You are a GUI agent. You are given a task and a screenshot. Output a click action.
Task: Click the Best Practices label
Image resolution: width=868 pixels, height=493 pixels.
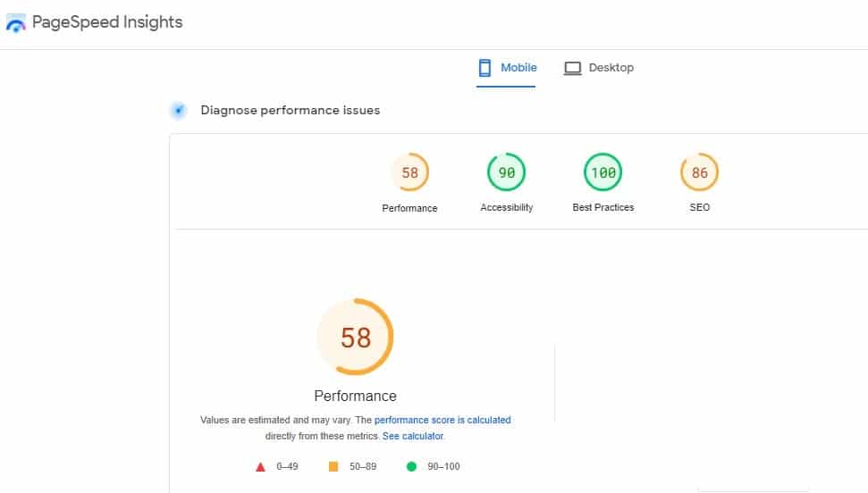coord(603,207)
